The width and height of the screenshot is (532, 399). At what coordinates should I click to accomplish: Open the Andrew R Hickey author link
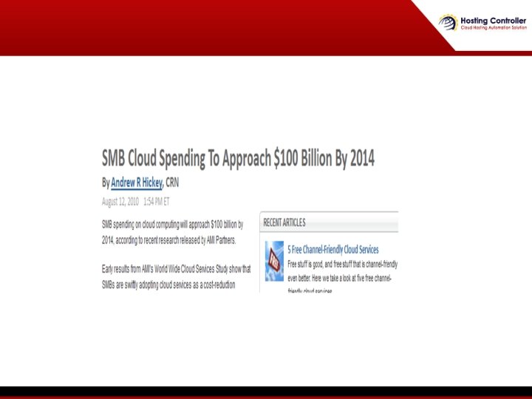(x=137, y=183)
